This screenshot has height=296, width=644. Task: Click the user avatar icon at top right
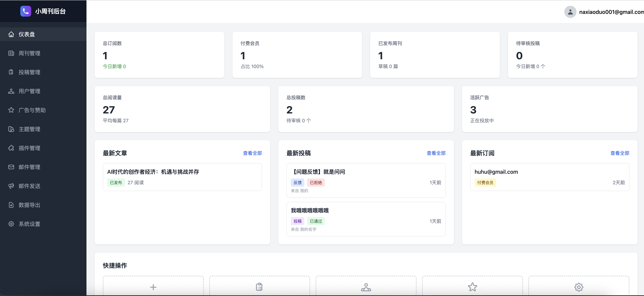pos(570,12)
